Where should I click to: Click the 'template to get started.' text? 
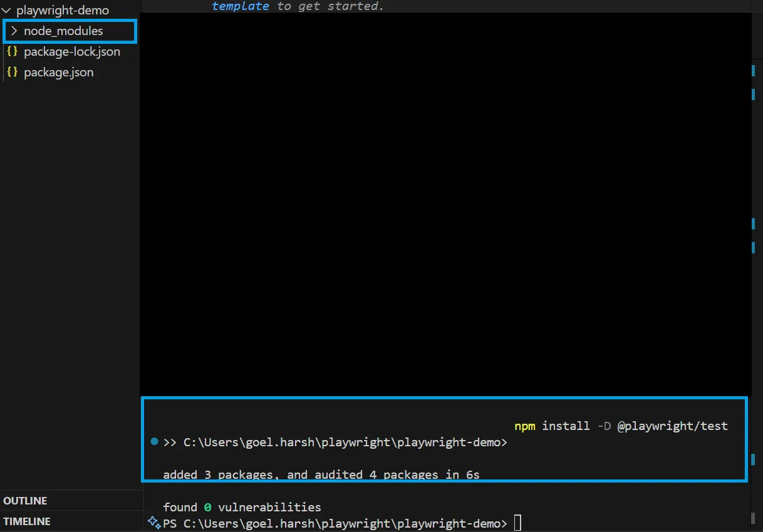298,6
